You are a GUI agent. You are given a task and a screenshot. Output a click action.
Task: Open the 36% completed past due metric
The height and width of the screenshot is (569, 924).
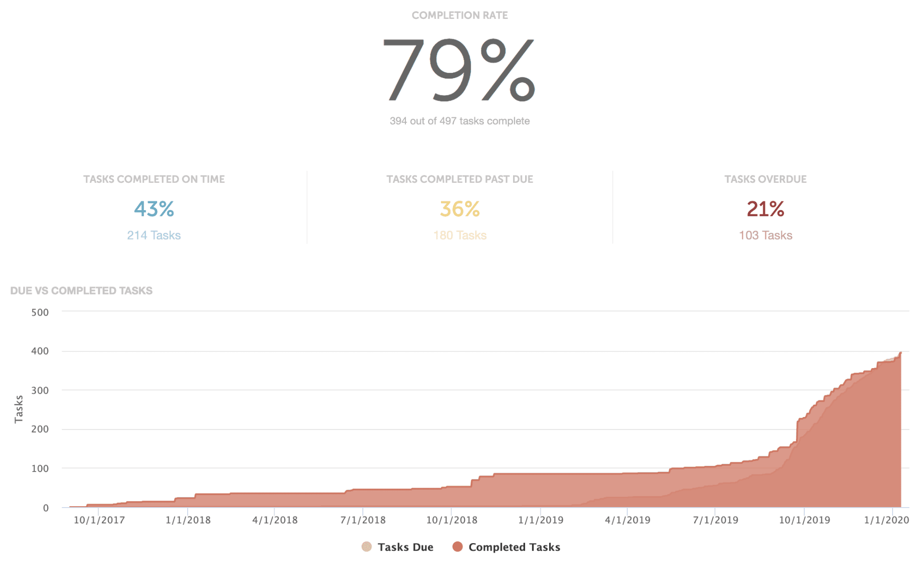(459, 209)
